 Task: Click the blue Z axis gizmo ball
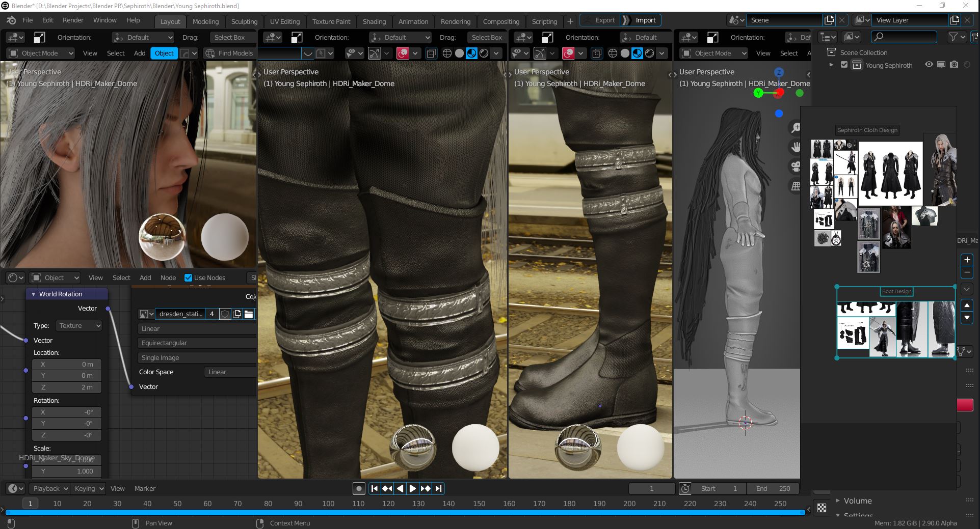coord(779,72)
